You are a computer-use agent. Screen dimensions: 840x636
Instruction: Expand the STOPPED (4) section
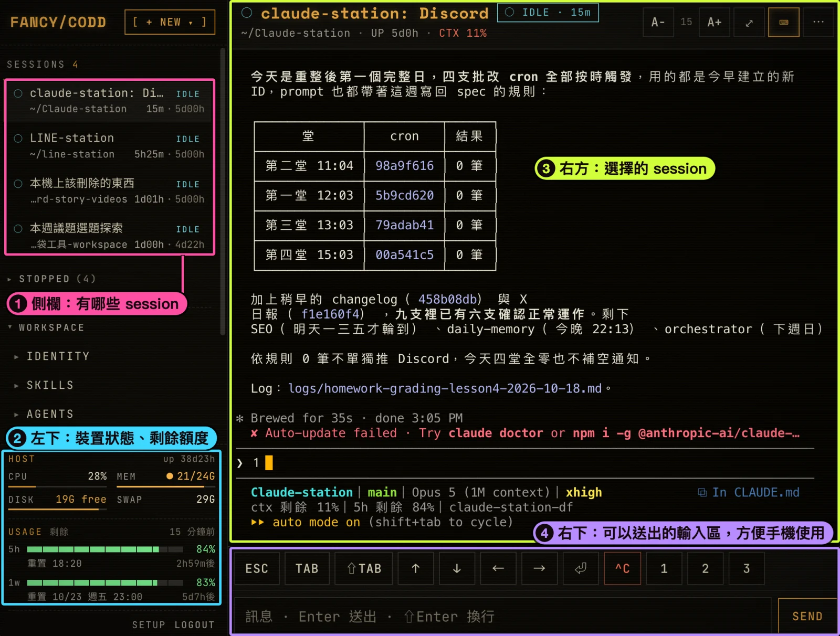[52, 279]
